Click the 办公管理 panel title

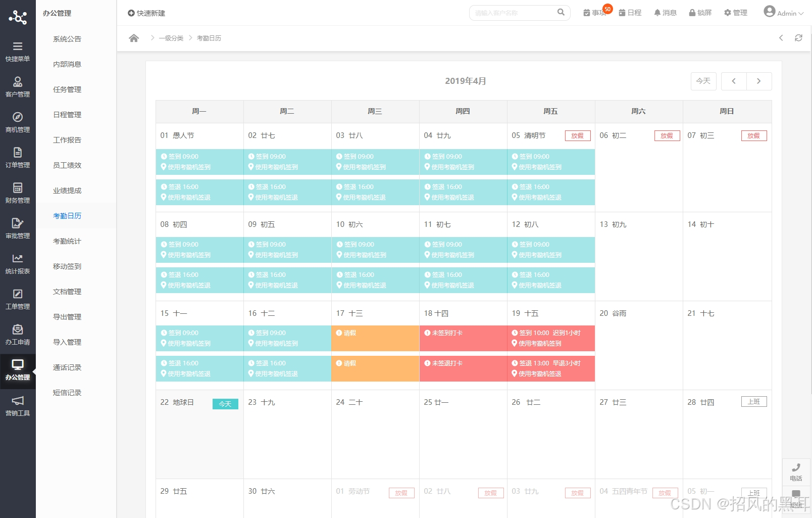tap(57, 13)
